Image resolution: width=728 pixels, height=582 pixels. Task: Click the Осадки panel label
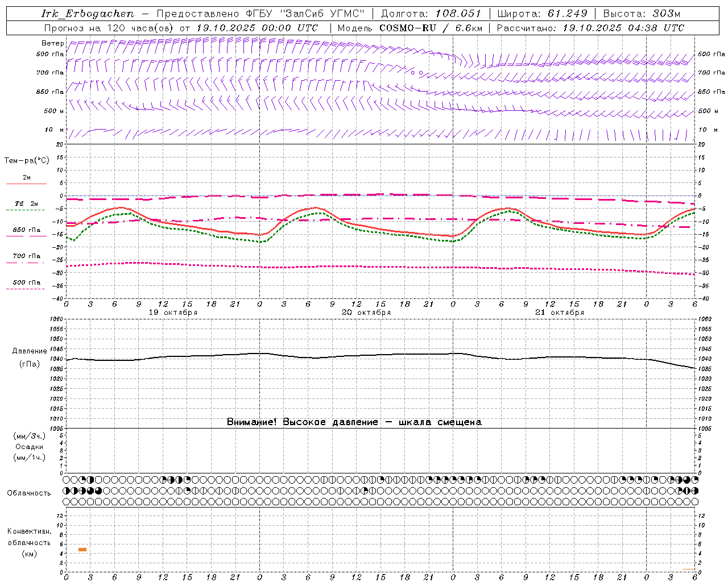[30, 447]
